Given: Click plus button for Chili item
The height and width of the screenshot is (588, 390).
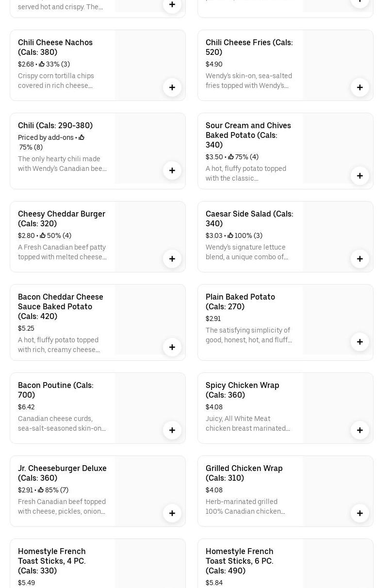Looking at the screenshot, I should pos(172,170).
